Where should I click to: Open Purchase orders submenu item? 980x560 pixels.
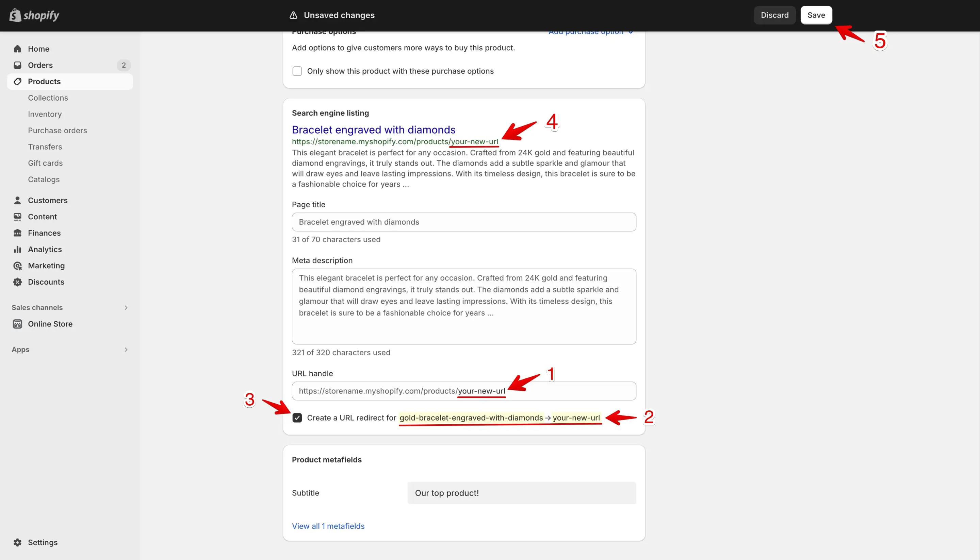point(58,130)
